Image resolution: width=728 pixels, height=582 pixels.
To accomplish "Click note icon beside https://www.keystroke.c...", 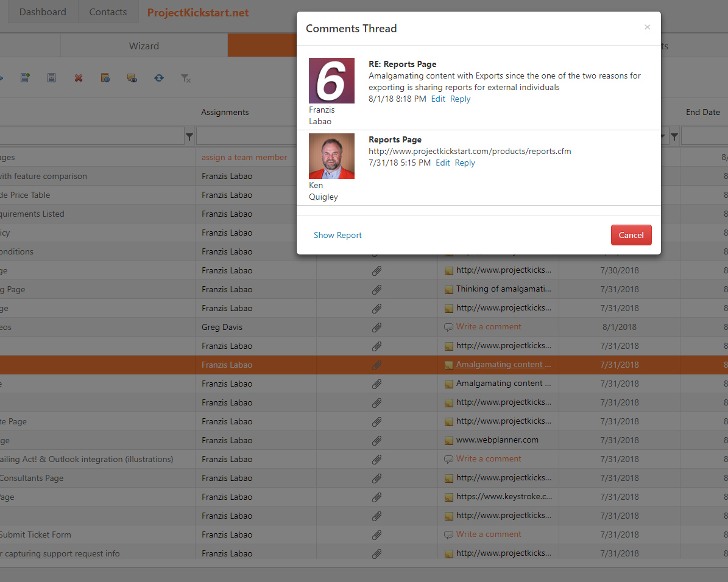I will coord(449,497).
